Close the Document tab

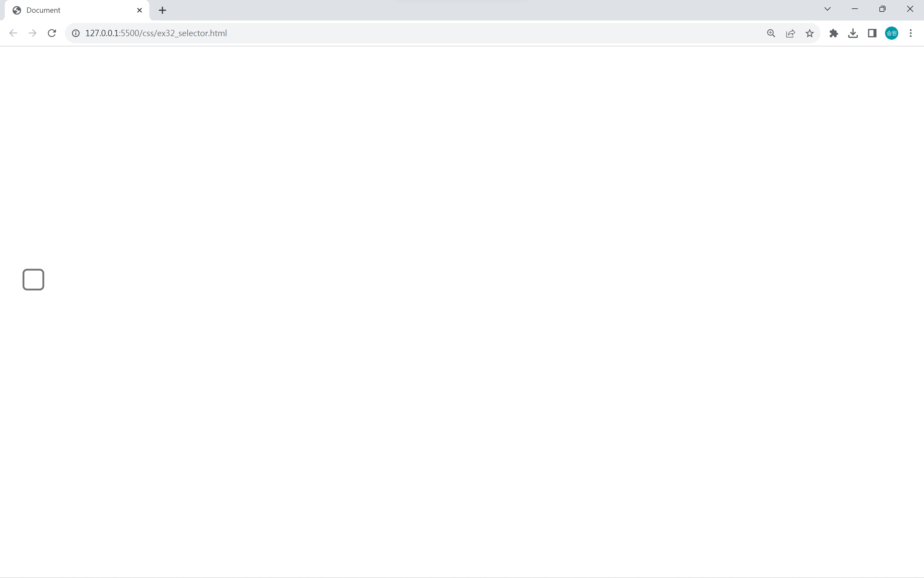pyautogui.click(x=139, y=10)
